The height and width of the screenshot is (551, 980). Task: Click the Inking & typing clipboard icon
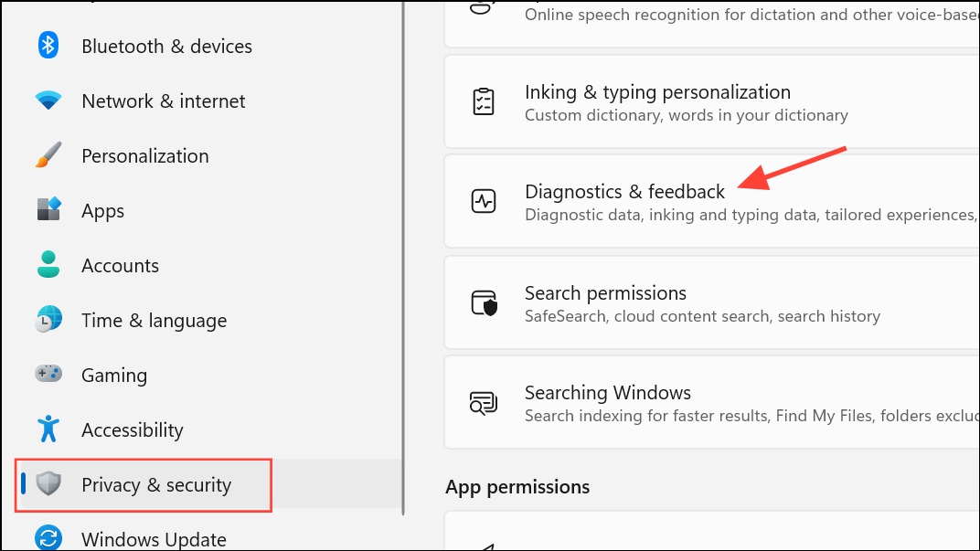click(483, 101)
